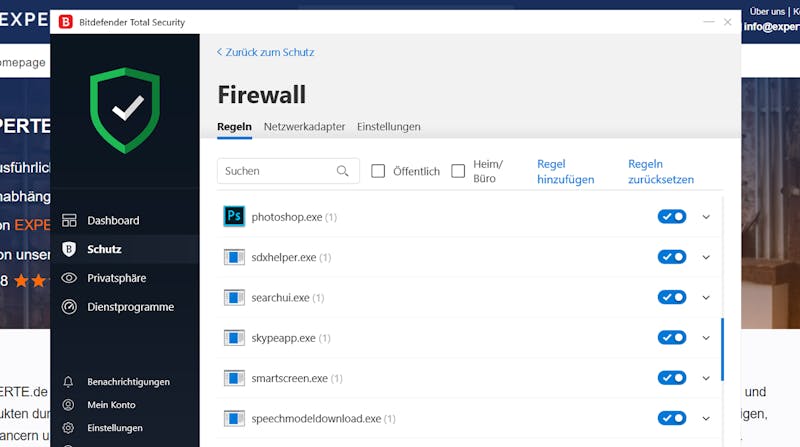Switch to the Netzwerkadapter tab

pyautogui.click(x=304, y=127)
